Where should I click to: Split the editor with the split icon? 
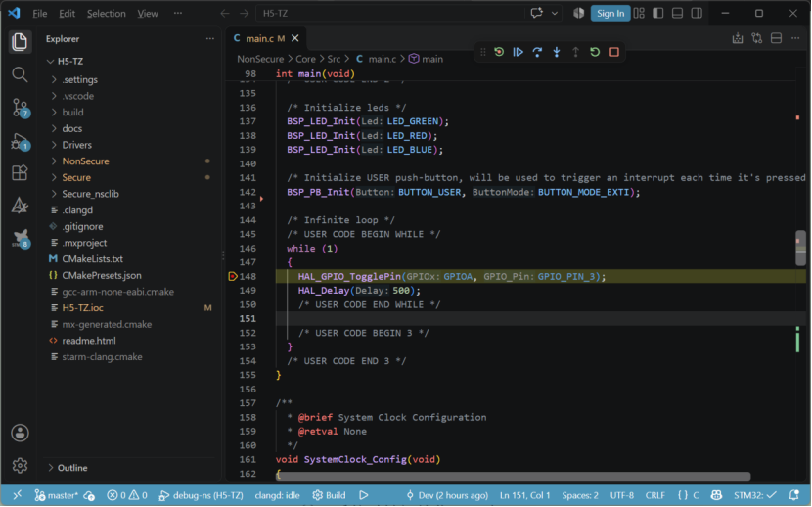coord(776,38)
